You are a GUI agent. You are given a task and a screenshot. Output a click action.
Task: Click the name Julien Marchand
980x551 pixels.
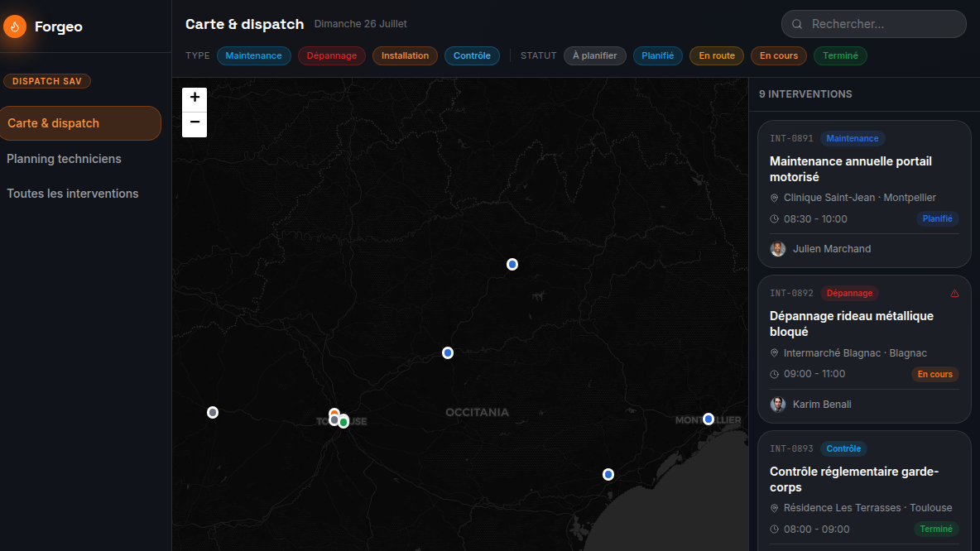pyautogui.click(x=832, y=249)
